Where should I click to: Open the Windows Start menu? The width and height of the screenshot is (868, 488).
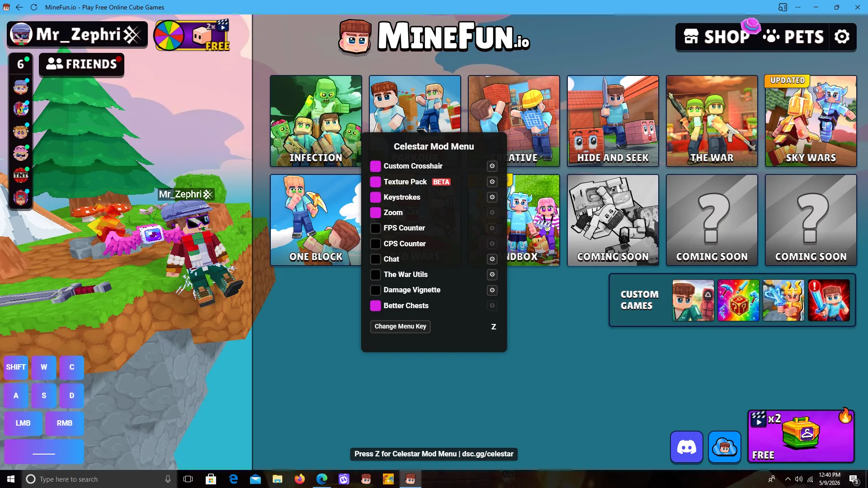pos(11,479)
